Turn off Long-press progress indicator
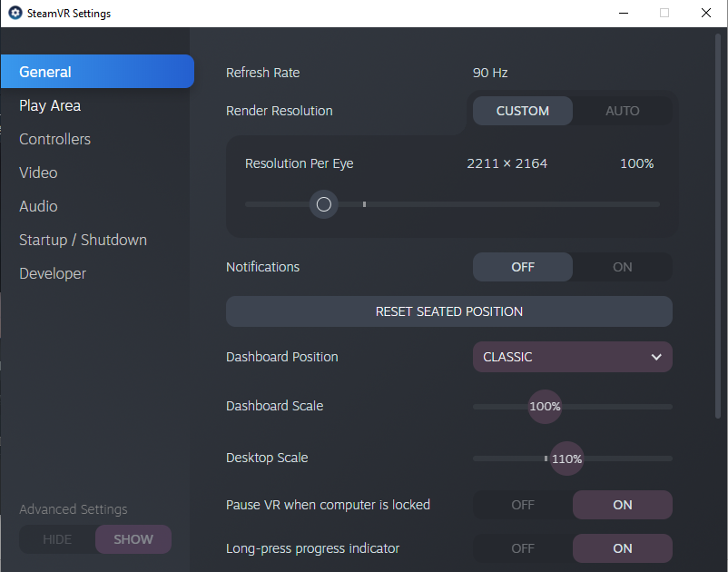Viewport: 728px width, 572px height. point(523,548)
